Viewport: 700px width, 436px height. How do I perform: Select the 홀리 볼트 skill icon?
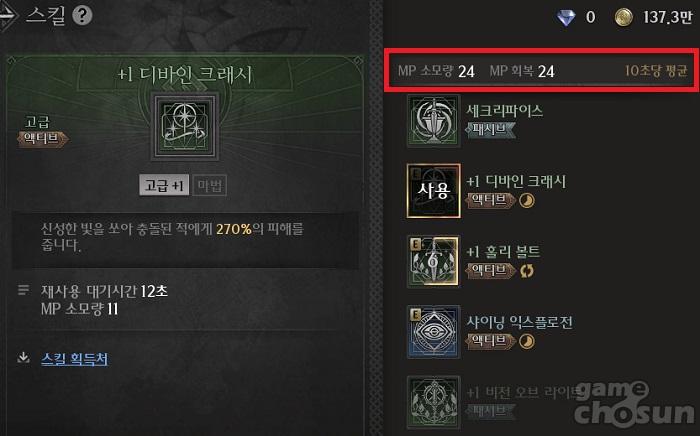(433, 262)
